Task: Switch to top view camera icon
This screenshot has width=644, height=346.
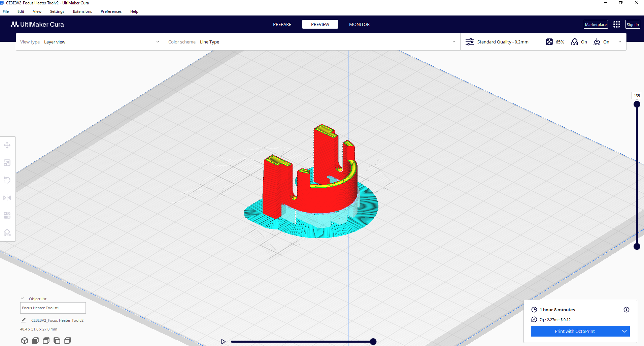Action: click(x=46, y=341)
